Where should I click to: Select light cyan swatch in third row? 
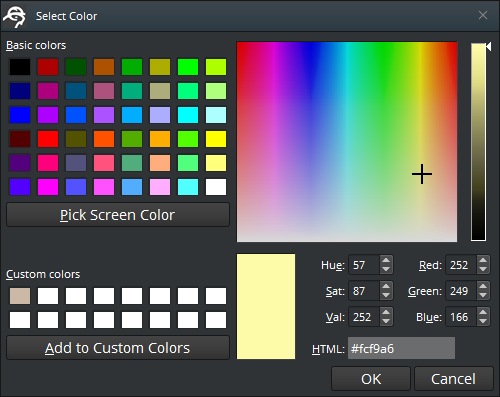(216, 115)
